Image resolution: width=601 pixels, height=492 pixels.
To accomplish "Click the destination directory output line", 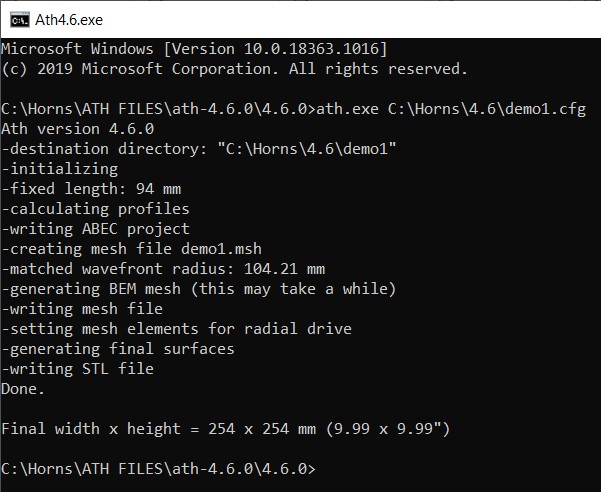I will point(199,149).
